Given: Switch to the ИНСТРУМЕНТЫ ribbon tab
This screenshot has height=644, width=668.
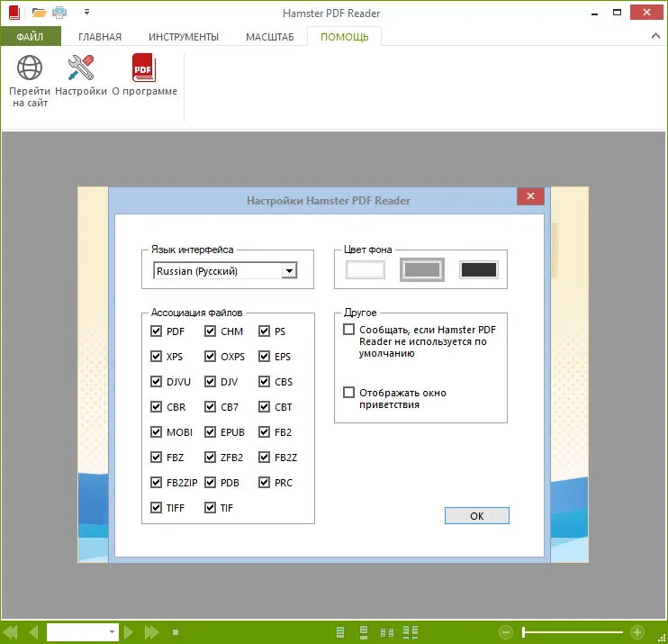Looking at the screenshot, I should tap(183, 37).
